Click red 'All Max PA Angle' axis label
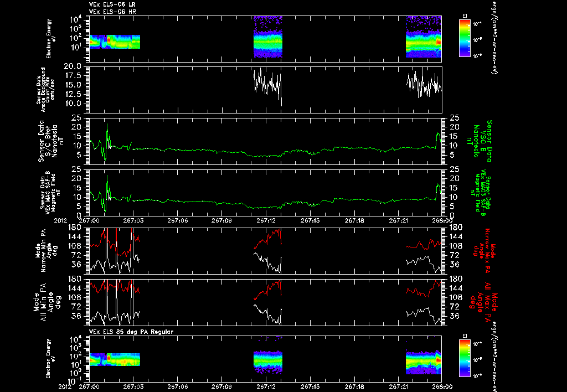 point(484,302)
